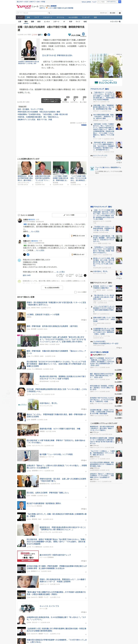Open 白鳥浩's commenter avatar

20,220
